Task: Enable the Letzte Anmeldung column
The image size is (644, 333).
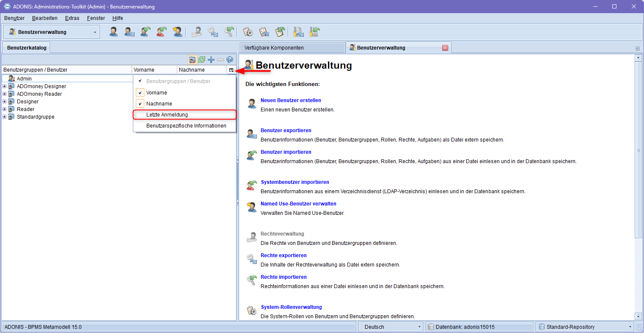Action: pos(167,115)
